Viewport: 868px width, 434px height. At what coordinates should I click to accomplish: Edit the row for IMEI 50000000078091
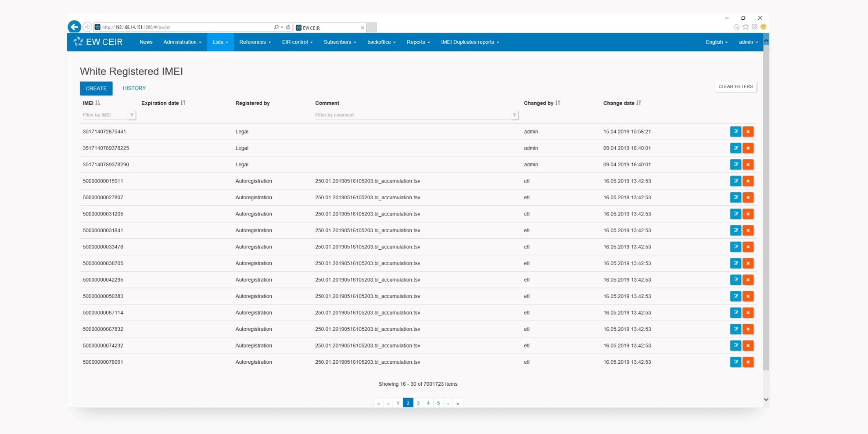[735, 362]
